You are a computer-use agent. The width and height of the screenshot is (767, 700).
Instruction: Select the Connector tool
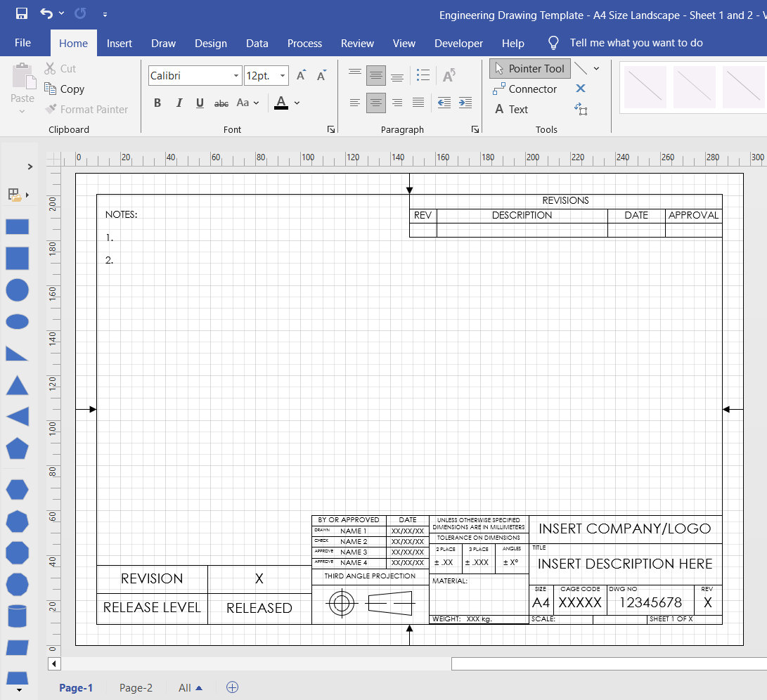point(526,89)
